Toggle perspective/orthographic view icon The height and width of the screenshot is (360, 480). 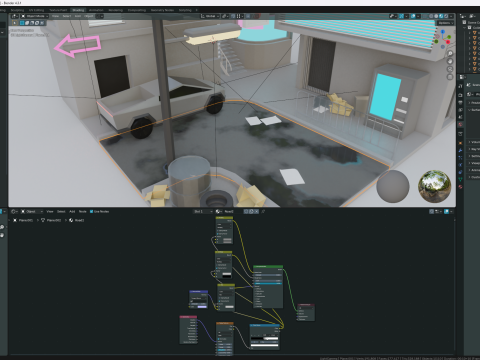click(x=450, y=77)
